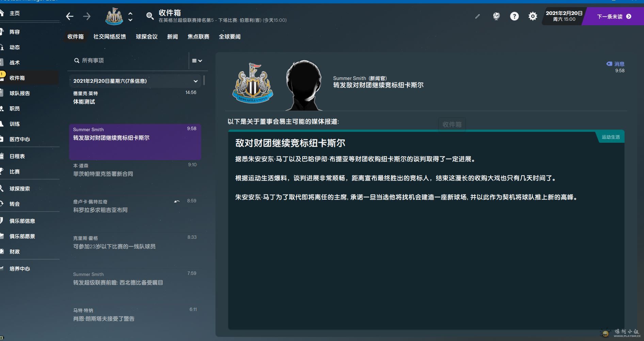This screenshot has height=341, width=644.
Task: Open the settings gear icon
Action: tap(533, 16)
